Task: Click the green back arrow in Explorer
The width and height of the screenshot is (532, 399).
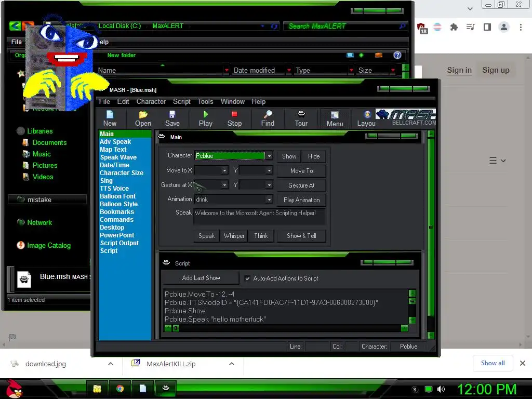Action: 15,26
